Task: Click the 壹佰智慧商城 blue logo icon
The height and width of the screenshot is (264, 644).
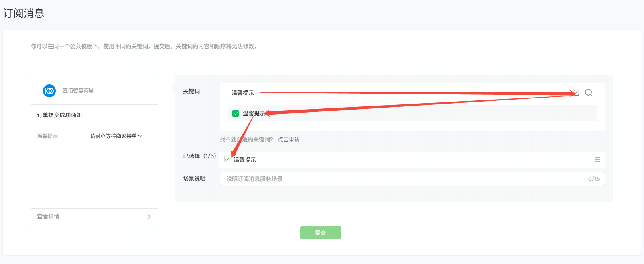Action: point(49,91)
